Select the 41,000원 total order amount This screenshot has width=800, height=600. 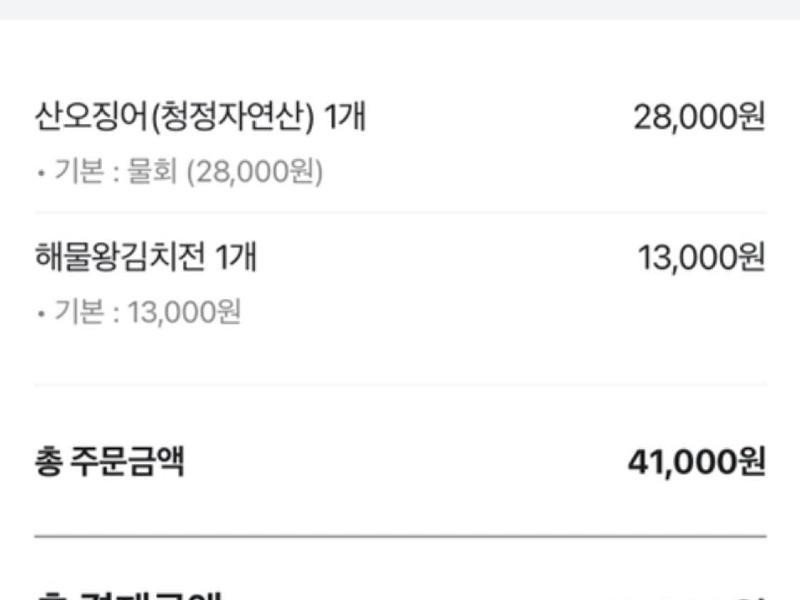(x=696, y=461)
